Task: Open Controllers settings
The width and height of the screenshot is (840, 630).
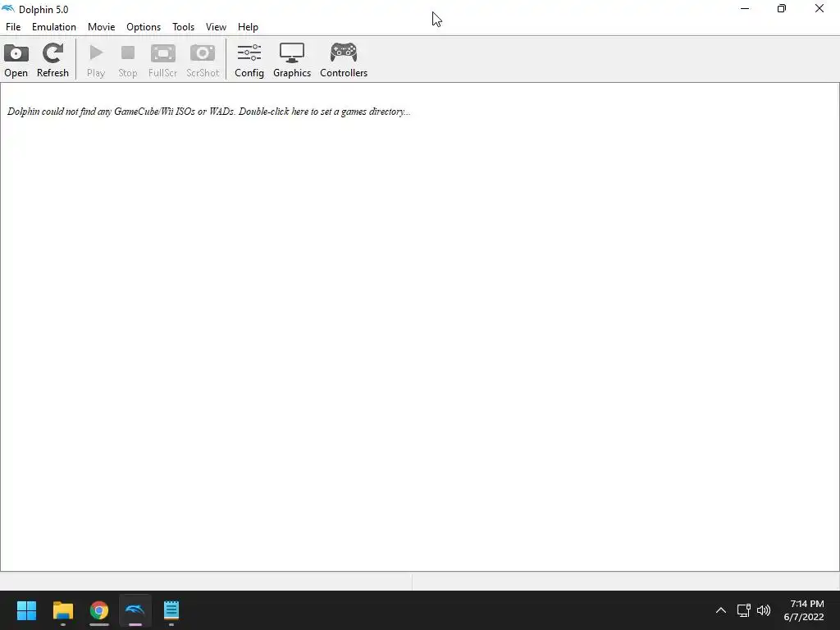Action: click(x=344, y=60)
